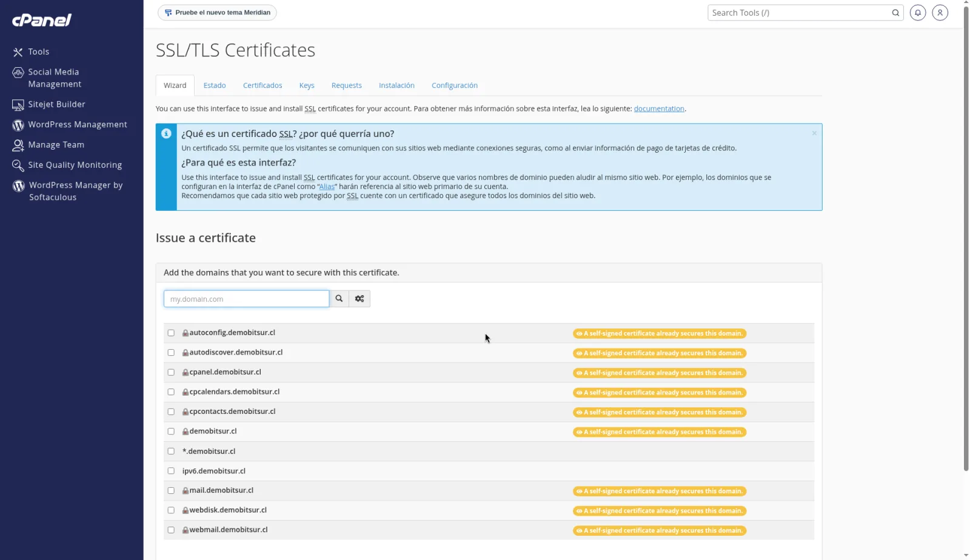Go to Manage Team
970x560 pixels.
(48, 145)
